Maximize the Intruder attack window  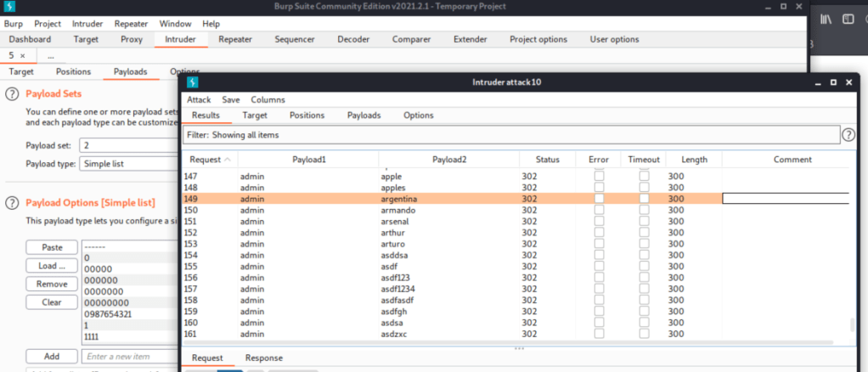(x=834, y=82)
